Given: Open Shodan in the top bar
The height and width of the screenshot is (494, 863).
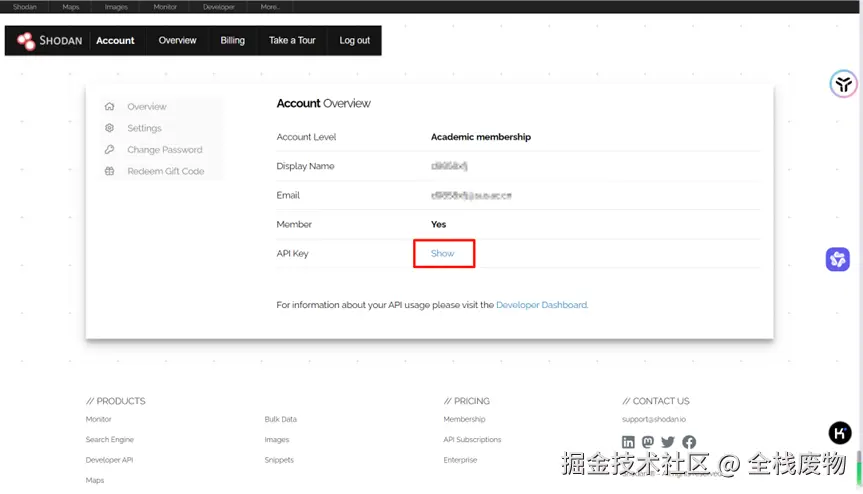Looking at the screenshot, I should 25,7.
